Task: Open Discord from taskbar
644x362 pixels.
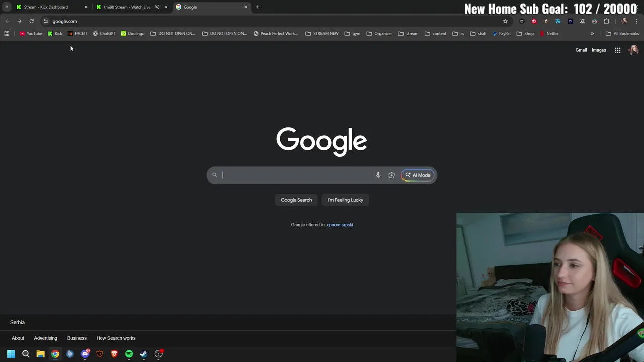Action: click(85, 354)
